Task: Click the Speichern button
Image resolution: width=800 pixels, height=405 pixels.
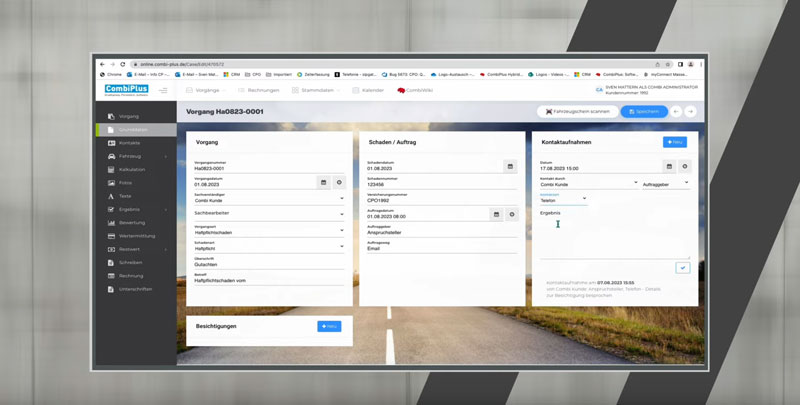Action: 644,111
